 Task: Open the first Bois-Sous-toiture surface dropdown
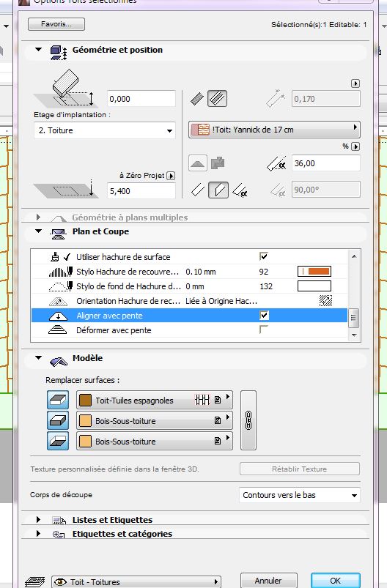point(154,421)
